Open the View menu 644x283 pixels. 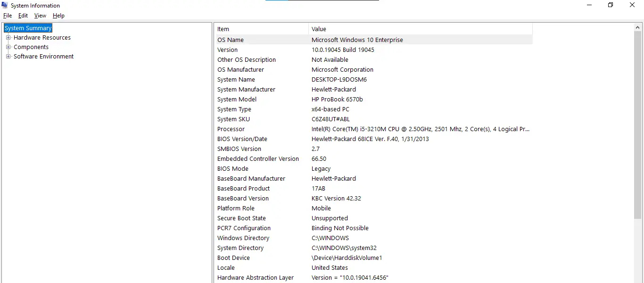[40, 15]
